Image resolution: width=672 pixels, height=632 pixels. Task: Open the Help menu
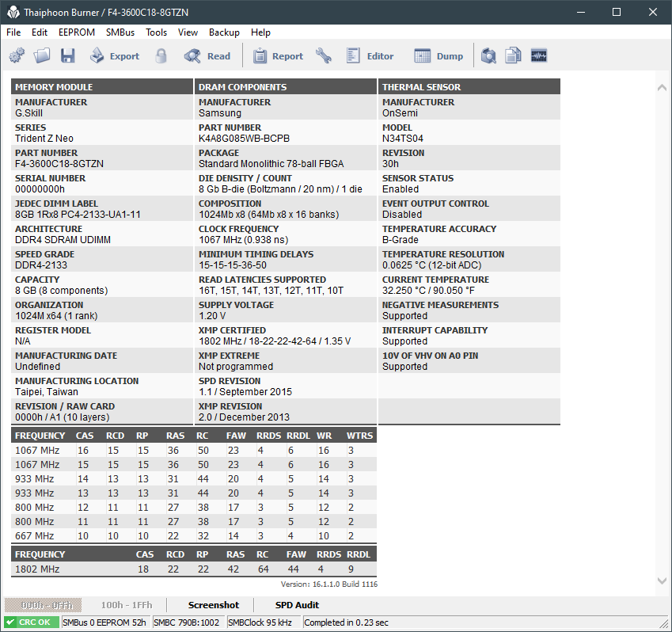(x=260, y=32)
